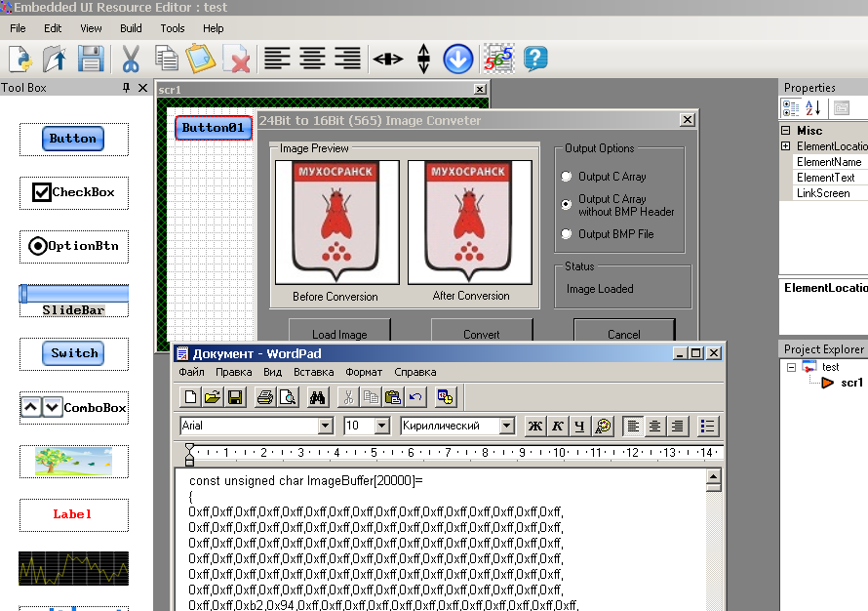Save project with the floppy disk icon
Viewport: 868px width, 611px height.
click(x=91, y=59)
